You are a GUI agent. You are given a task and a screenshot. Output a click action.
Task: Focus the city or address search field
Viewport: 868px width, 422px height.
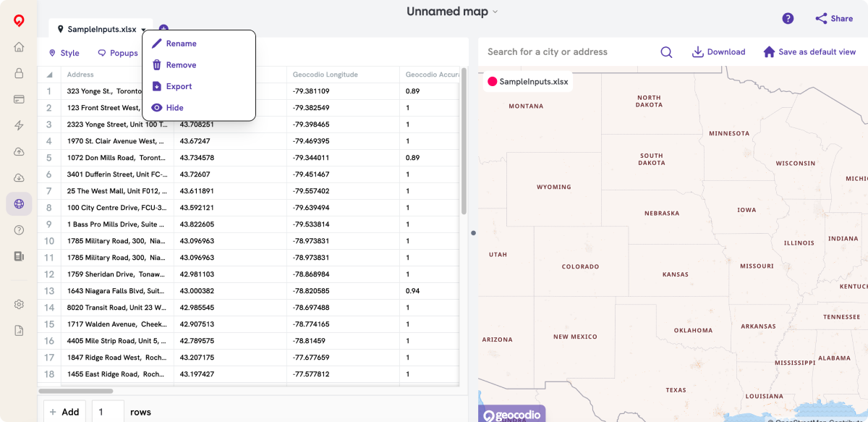coord(570,52)
